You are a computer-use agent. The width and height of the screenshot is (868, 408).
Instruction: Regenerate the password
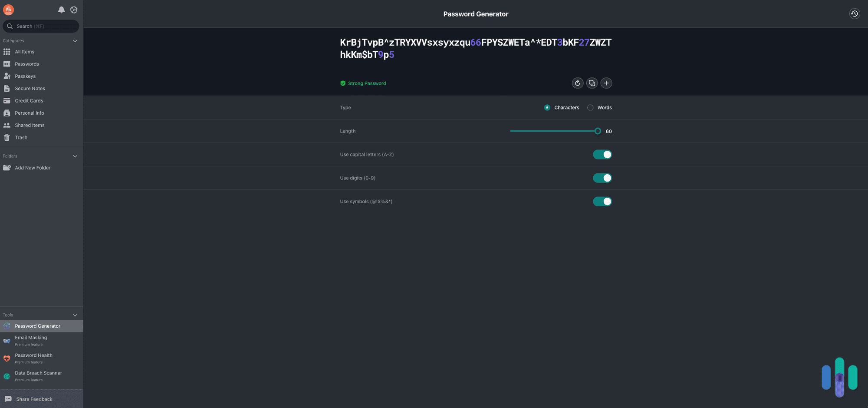(577, 83)
